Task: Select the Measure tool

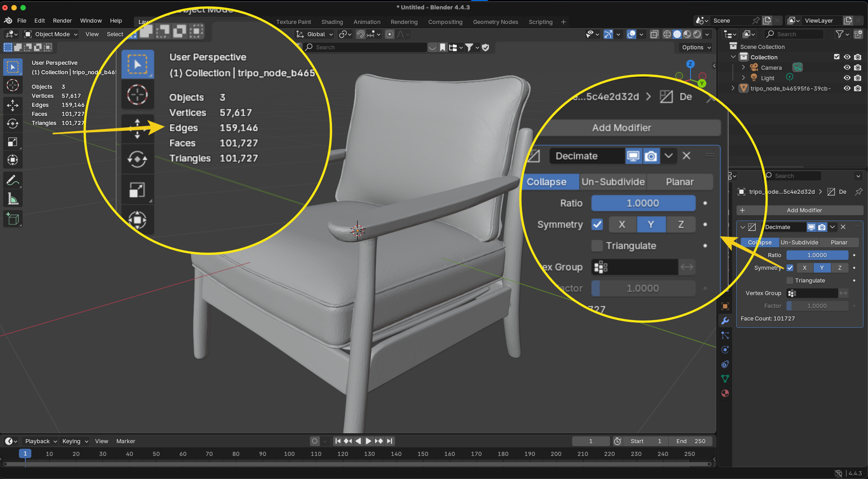Action: 13,199
